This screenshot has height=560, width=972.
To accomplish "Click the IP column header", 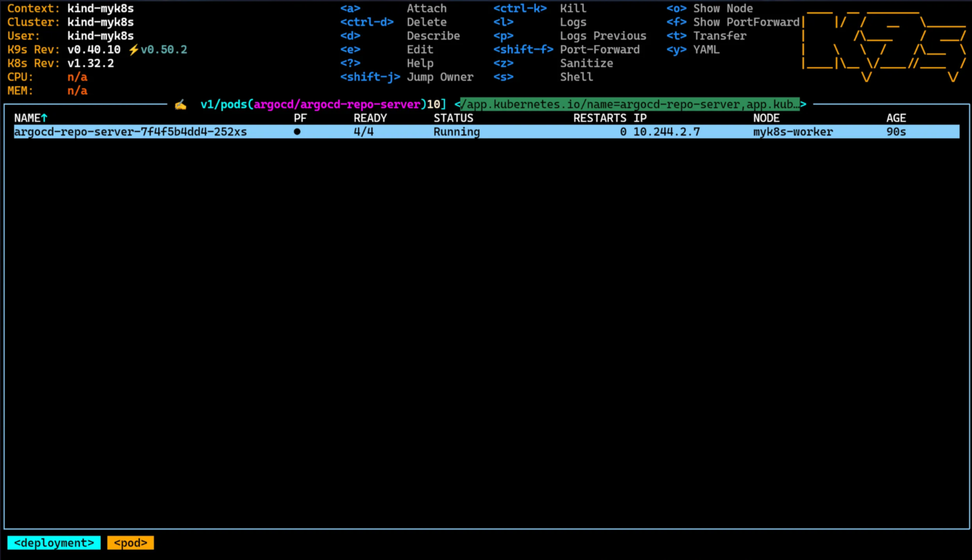I will coord(640,118).
